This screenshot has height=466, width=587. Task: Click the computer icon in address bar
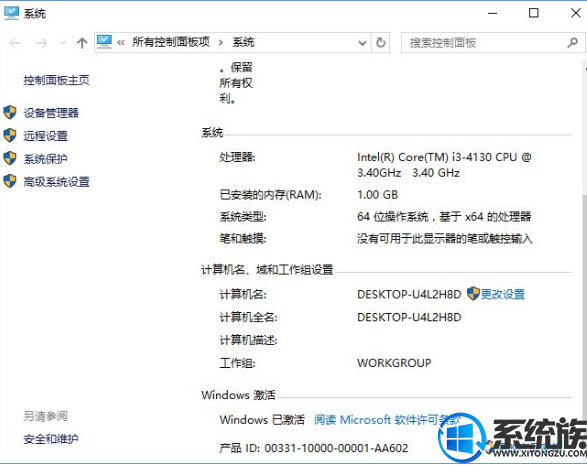[104, 42]
